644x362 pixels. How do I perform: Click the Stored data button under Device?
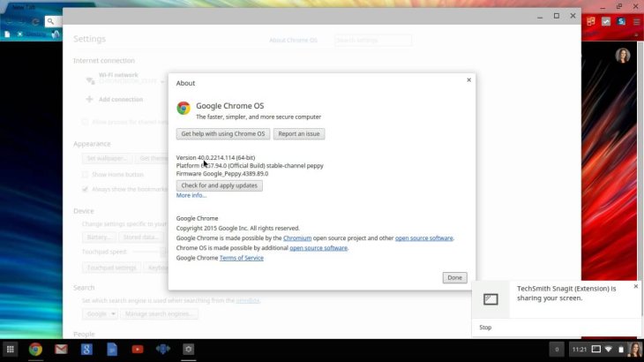point(141,238)
